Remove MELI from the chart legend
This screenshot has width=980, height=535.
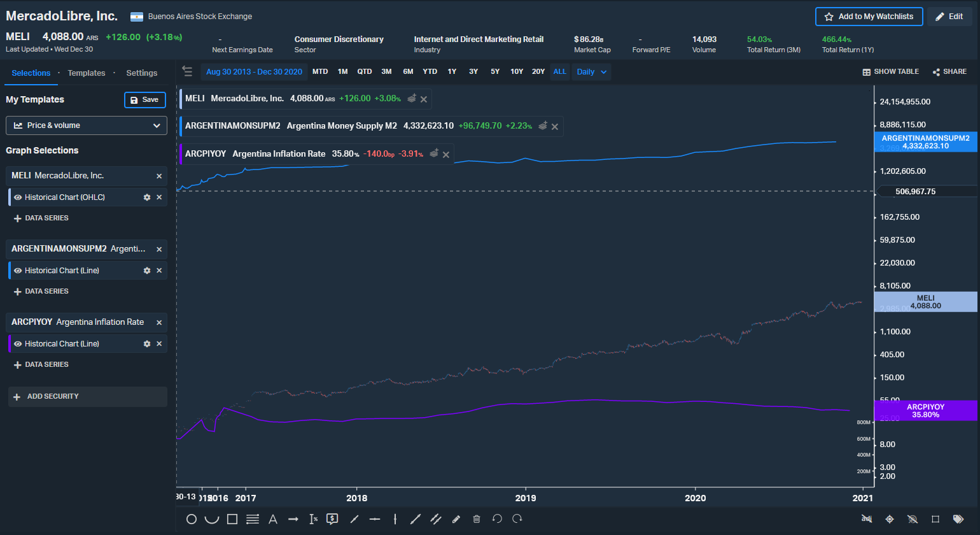424,99
